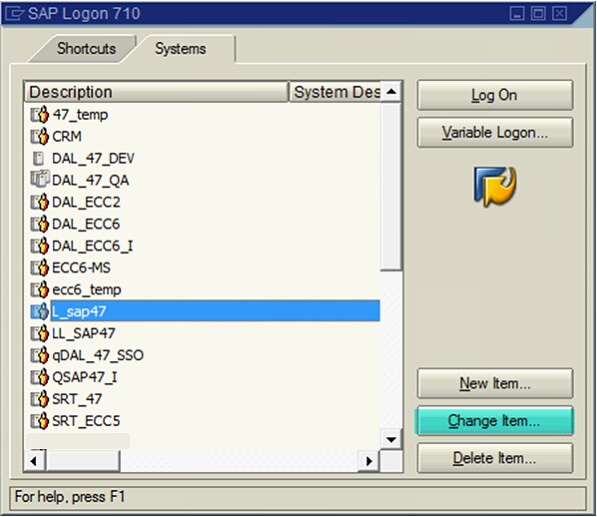Viewport: 597px width, 517px height.
Task: Click the SRT_47 connection icon
Action: [40, 399]
